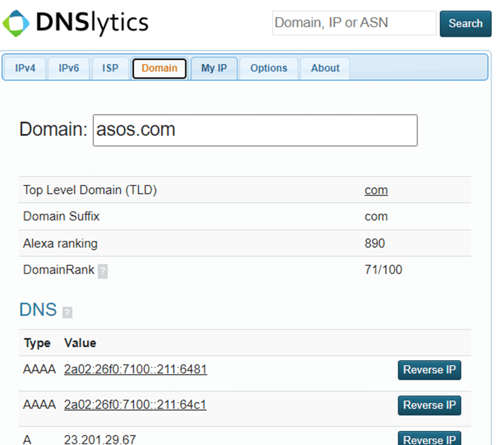Select the DomainRank value 71/100

383,270
